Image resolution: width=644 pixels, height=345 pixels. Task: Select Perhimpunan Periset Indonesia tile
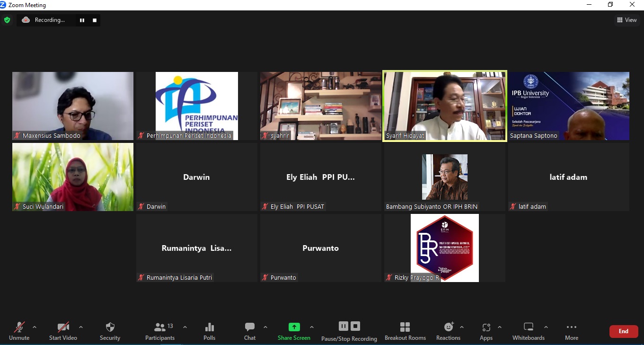(197, 106)
